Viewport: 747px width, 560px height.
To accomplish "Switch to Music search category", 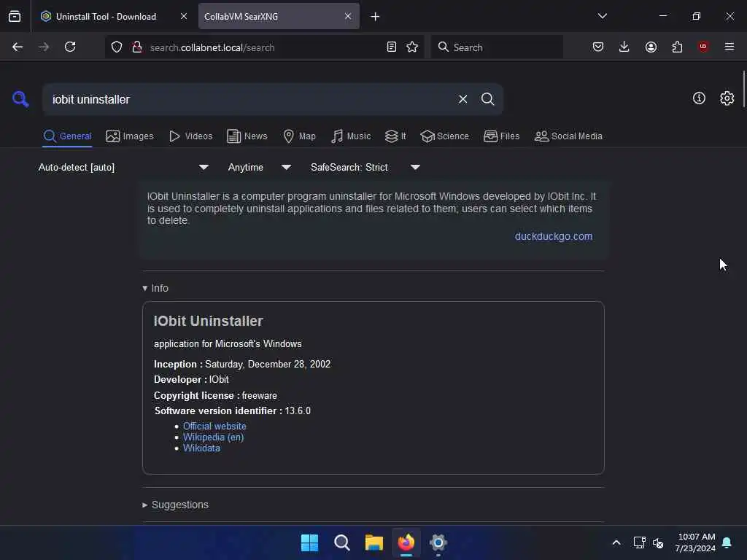I will (x=351, y=136).
